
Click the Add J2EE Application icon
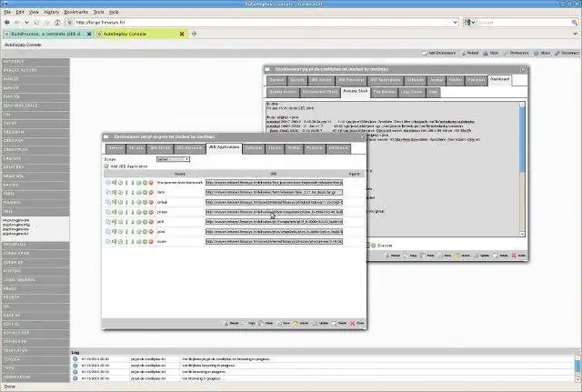tap(106, 166)
